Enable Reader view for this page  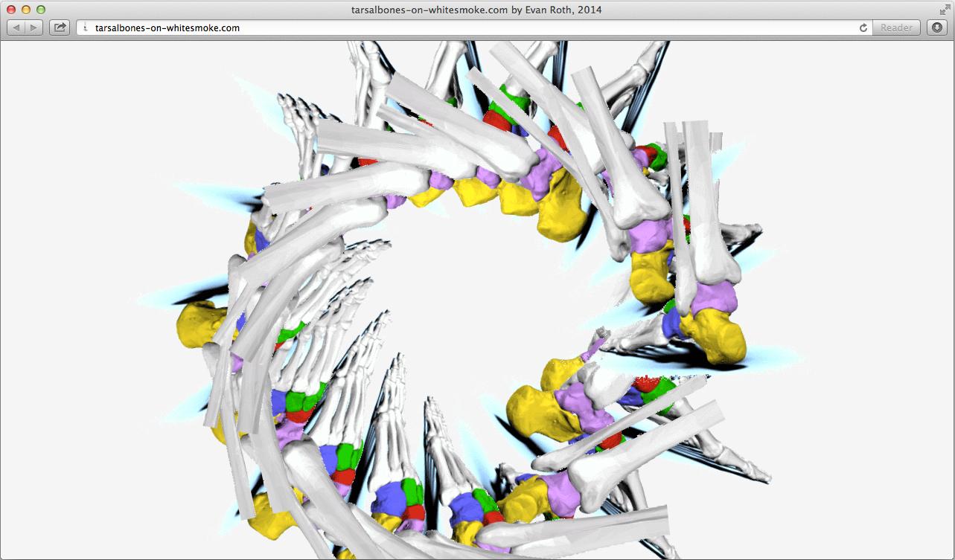[896, 28]
